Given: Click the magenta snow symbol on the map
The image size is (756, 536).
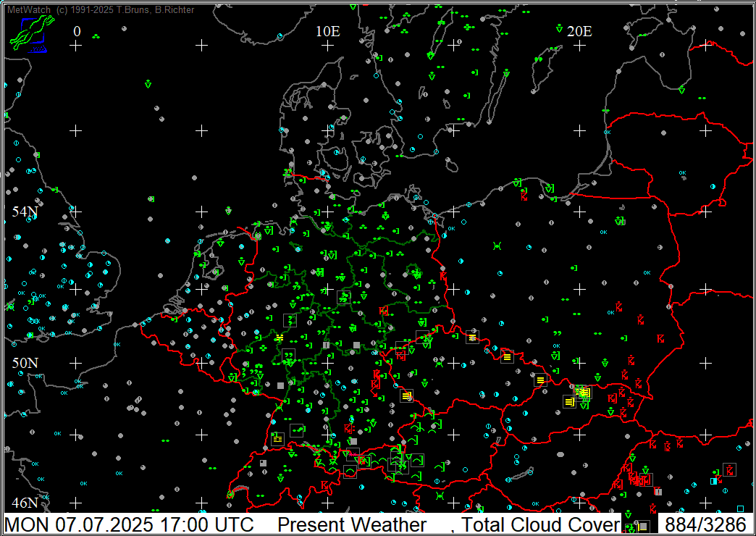Looking at the screenshot, I should [x=353, y=454].
